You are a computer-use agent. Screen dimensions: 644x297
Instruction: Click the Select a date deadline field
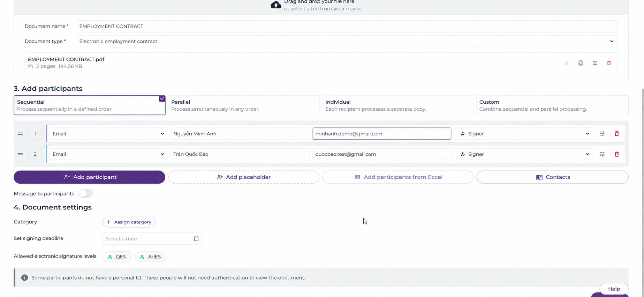coord(152,239)
